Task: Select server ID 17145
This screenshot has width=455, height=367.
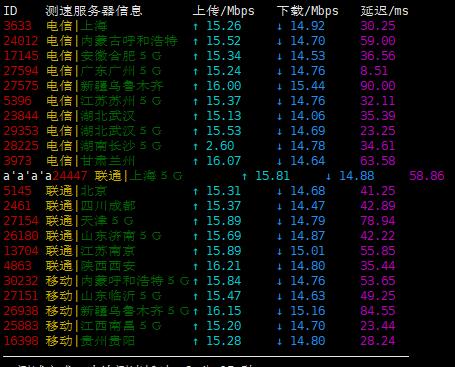Action: (21, 56)
